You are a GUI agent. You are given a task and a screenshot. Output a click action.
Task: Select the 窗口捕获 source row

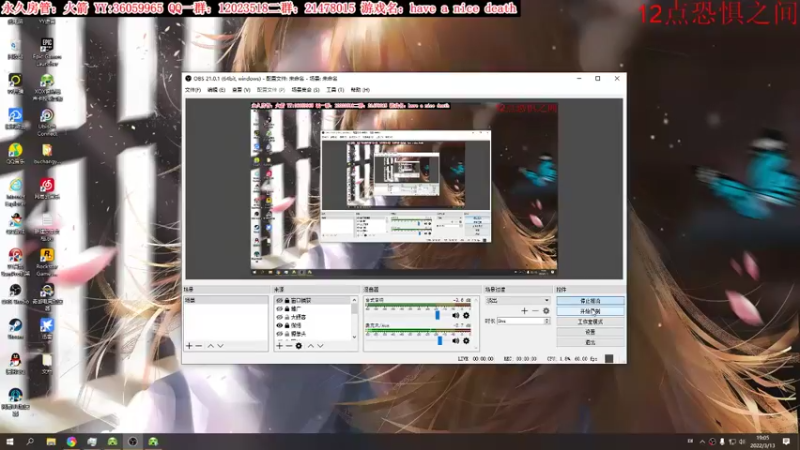pos(313,301)
